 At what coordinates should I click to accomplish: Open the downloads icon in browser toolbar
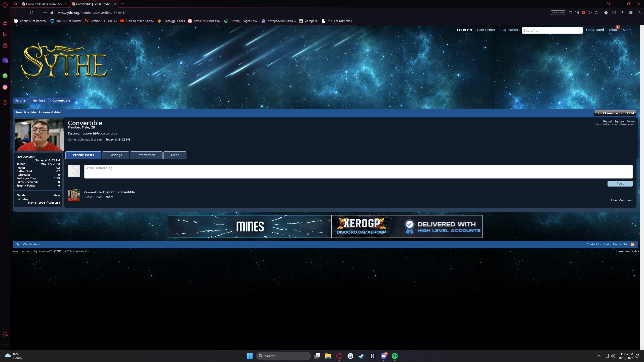click(x=622, y=13)
